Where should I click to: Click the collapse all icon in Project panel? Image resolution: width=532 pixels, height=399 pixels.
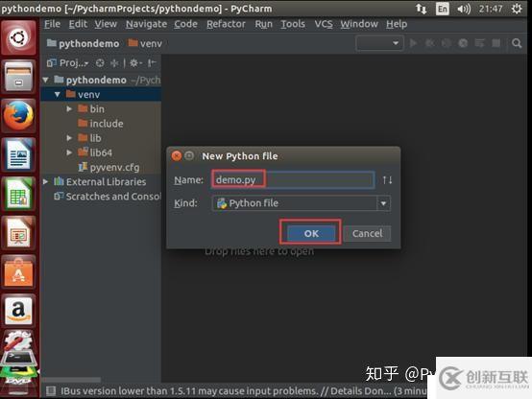click(x=114, y=62)
